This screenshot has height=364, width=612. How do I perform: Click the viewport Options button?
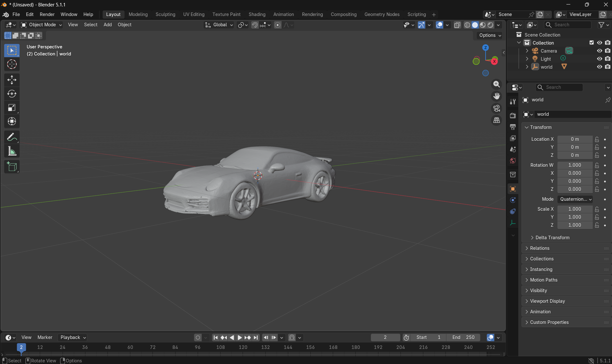tap(490, 35)
